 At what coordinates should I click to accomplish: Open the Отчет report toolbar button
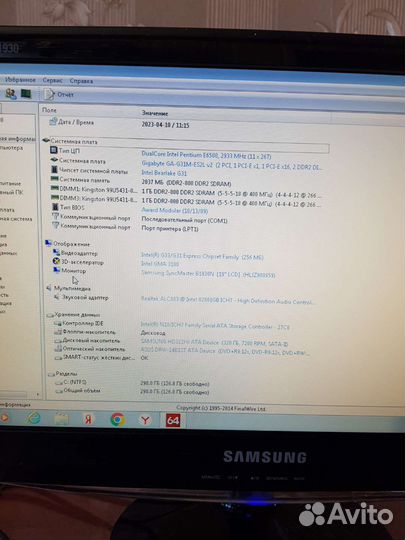(x=59, y=94)
